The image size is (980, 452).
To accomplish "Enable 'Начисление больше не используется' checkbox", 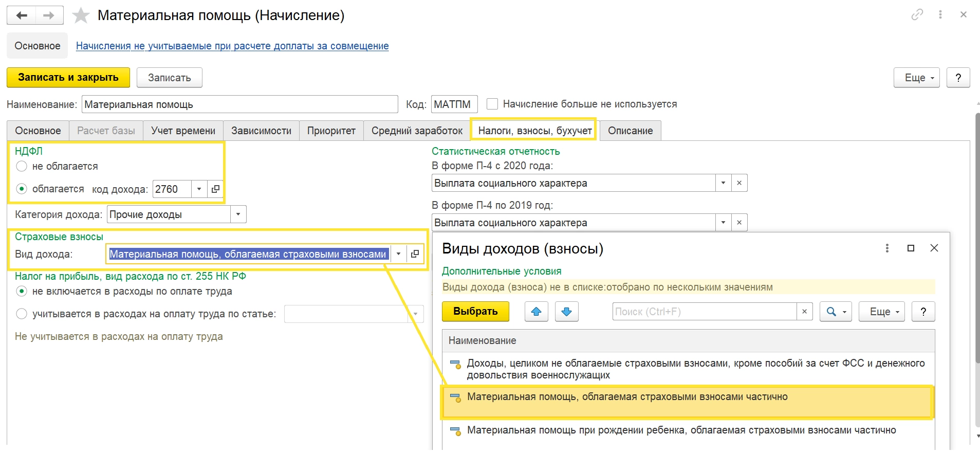I will [492, 104].
